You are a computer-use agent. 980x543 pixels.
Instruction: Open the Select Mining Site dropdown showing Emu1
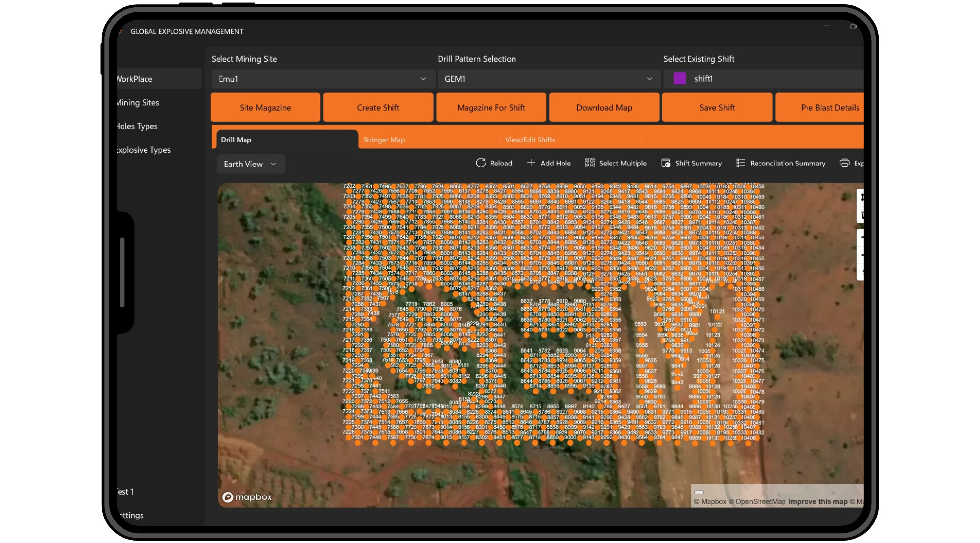pyautogui.click(x=323, y=78)
